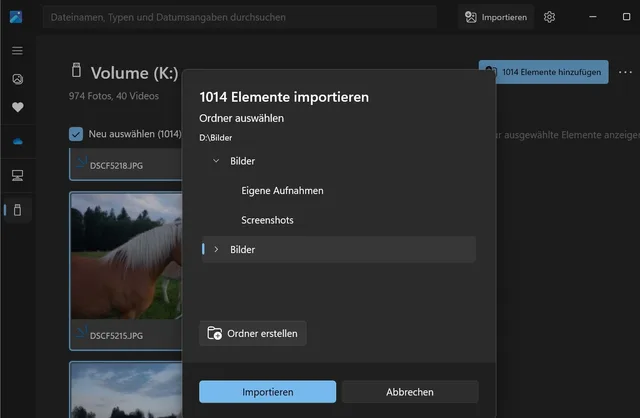
Task: Toggle the 'Neu auswählen (1014)' checkbox
Action: 76,133
